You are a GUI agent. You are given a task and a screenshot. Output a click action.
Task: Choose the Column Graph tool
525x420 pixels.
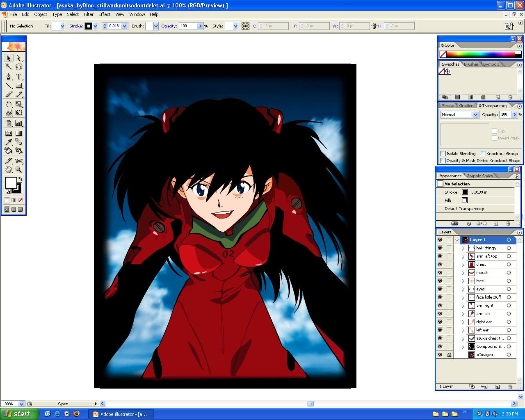click(x=19, y=123)
